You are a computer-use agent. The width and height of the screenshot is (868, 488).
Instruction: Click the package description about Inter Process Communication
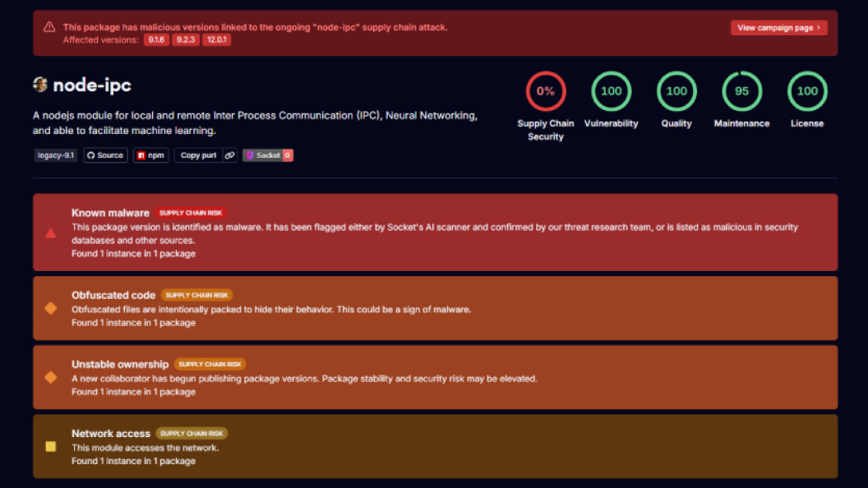point(255,123)
